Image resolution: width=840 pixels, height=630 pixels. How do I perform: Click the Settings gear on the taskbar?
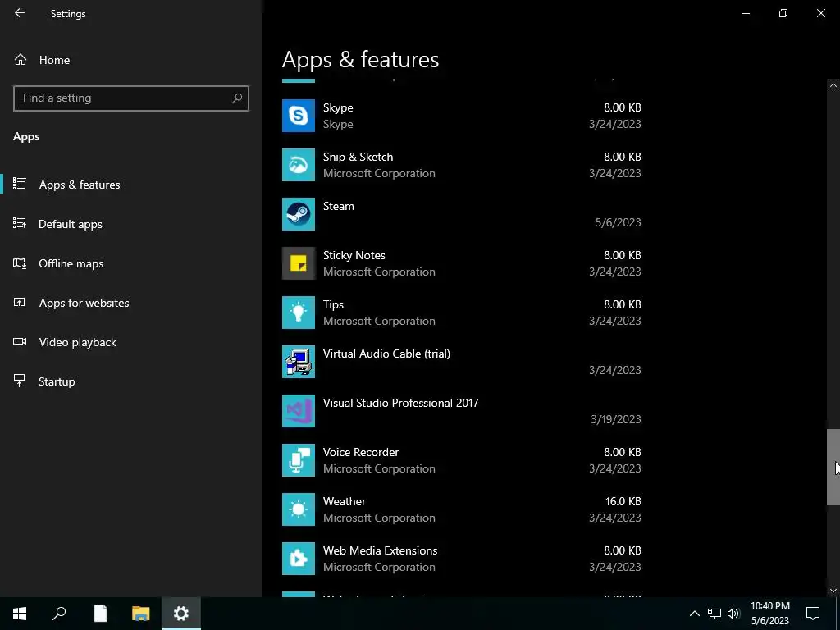point(181,614)
